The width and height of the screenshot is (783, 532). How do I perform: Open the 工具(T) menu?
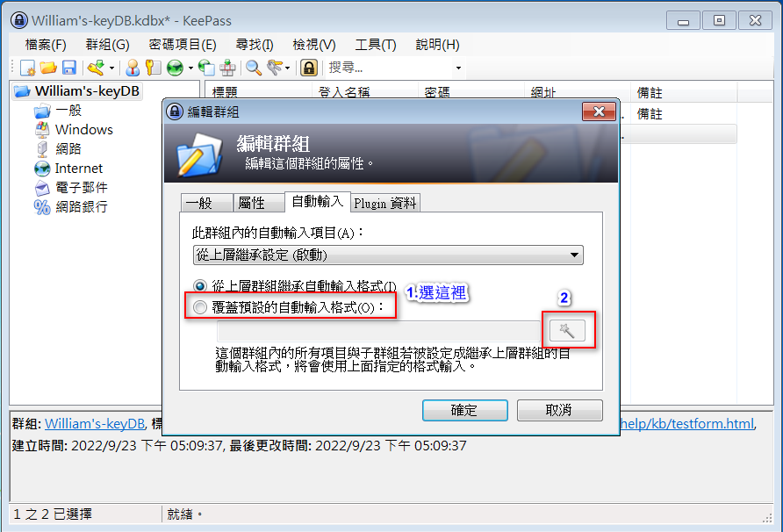(376, 45)
